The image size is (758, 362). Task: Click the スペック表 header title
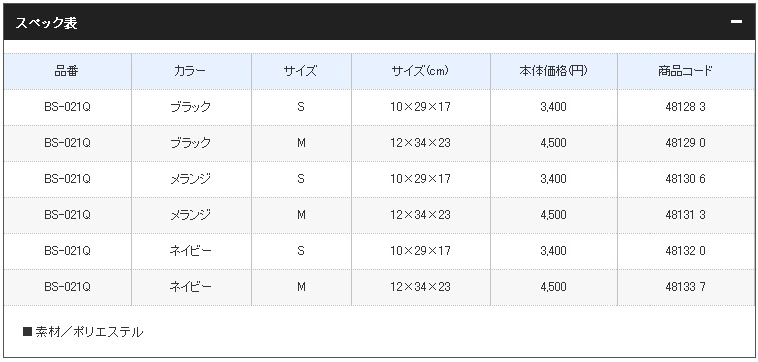tap(46, 23)
